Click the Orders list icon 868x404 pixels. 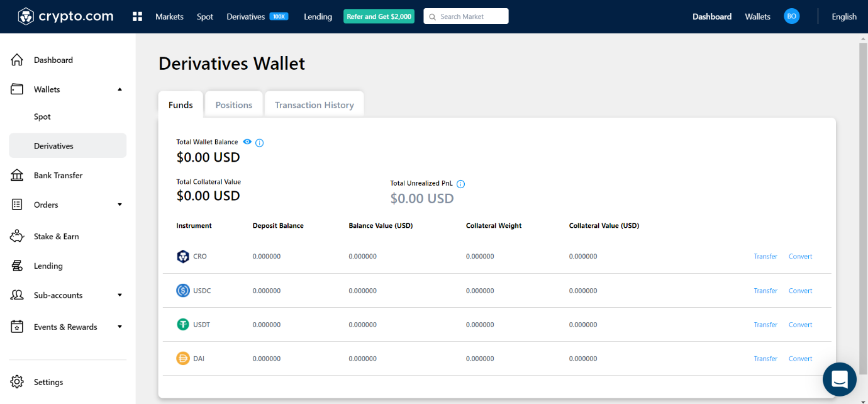point(17,205)
